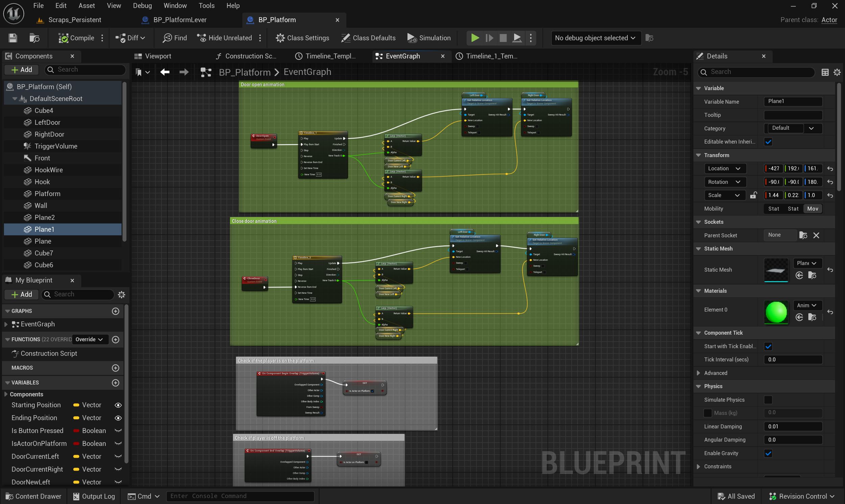Play the level with the green play icon
Image resolution: width=845 pixels, height=504 pixels.
[x=475, y=38]
